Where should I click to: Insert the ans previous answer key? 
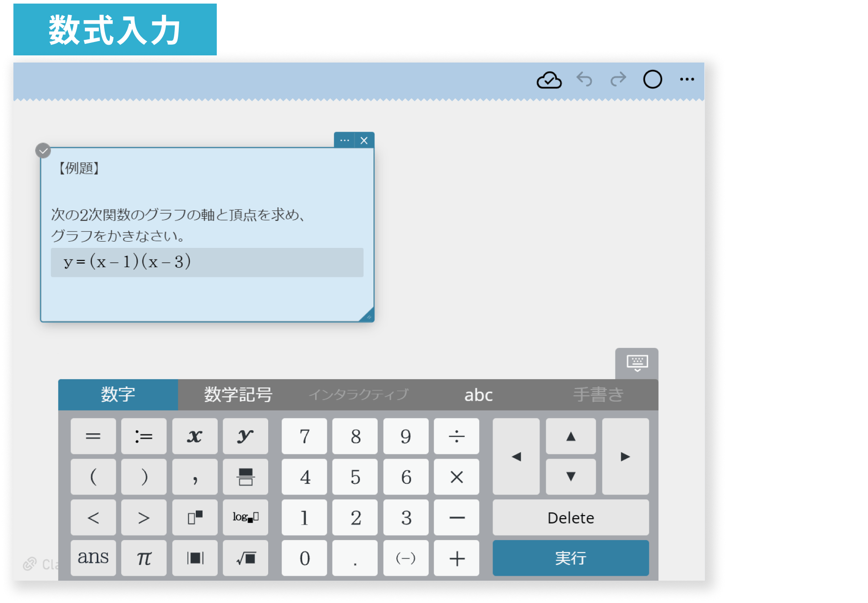[93, 558]
